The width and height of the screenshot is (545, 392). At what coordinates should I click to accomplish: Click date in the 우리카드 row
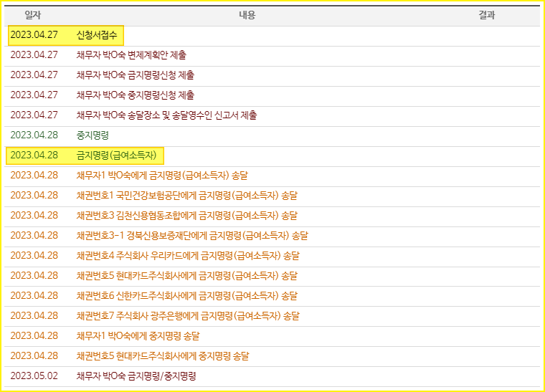[34, 256]
